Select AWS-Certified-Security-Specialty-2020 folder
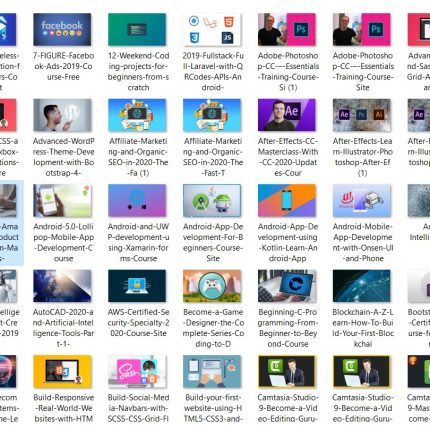The width and height of the screenshot is (430, 430). point(137,286)
